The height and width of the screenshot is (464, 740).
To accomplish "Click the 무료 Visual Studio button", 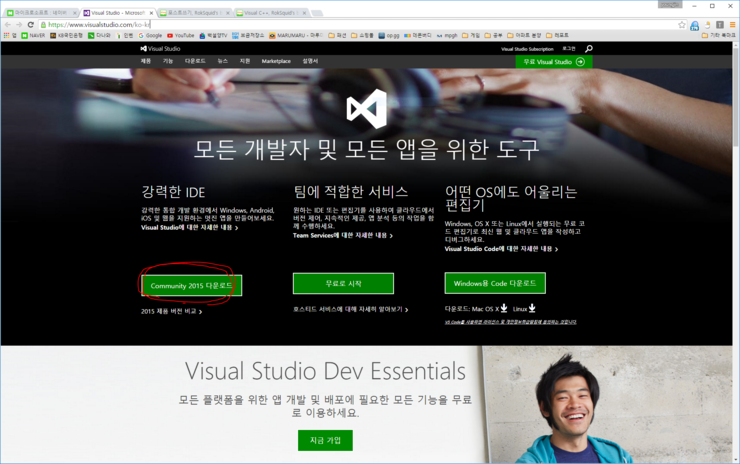I will click(x=554, y=62).
